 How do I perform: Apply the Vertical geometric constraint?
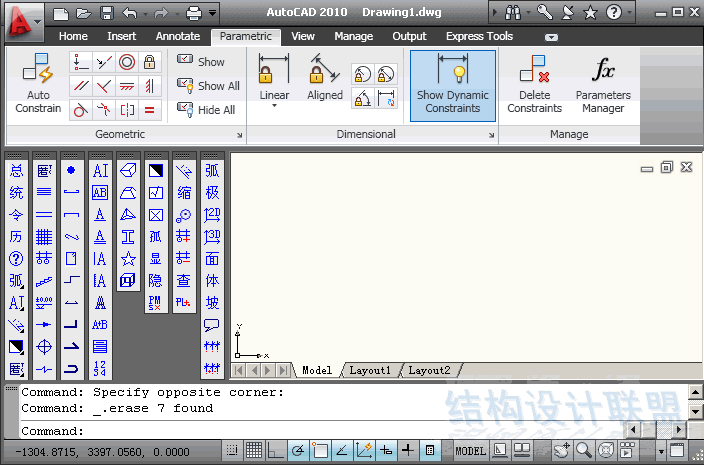pos(150,86)
